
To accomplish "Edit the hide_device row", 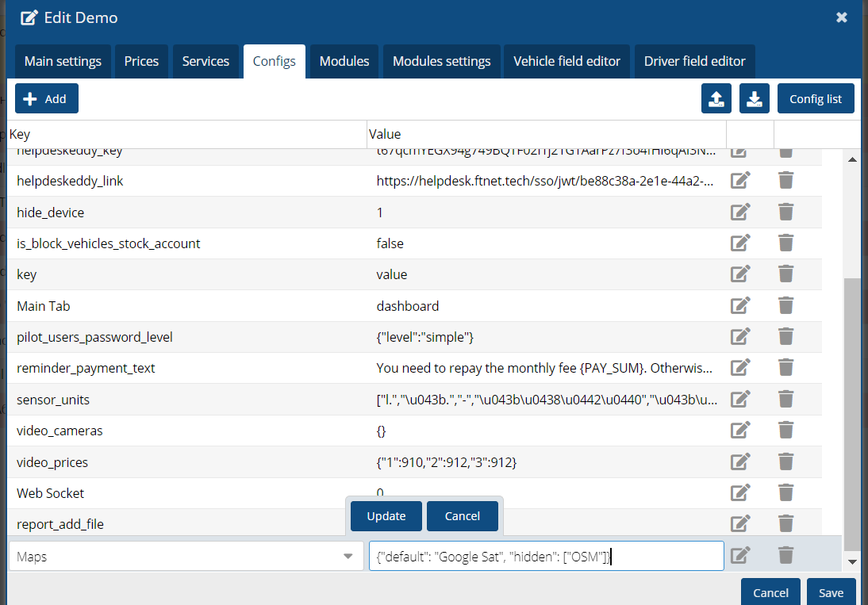I will 739,213.
